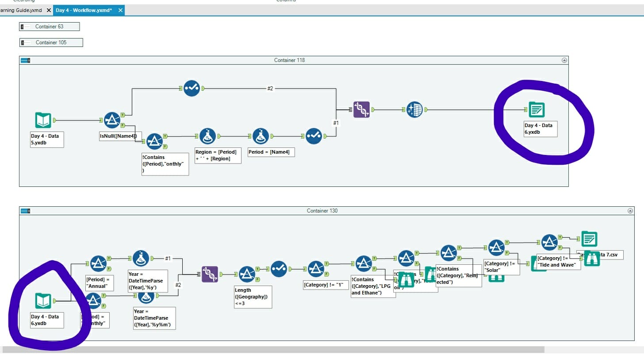Select the Day 4 - Data 6.yxdb input tool
Image resolution: width=644 pixels, height=356 pixels.
43,301
